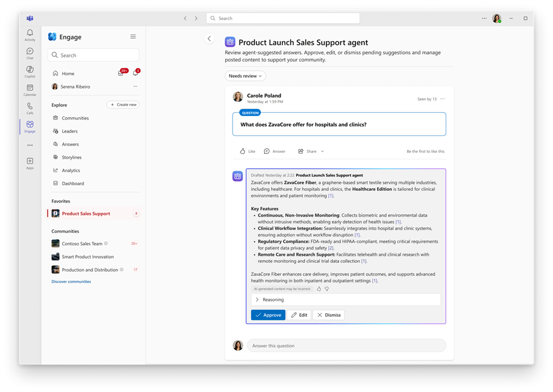Click the Teams logo icon
Viewport: 553px width, 392px height.
click(30, 18)
